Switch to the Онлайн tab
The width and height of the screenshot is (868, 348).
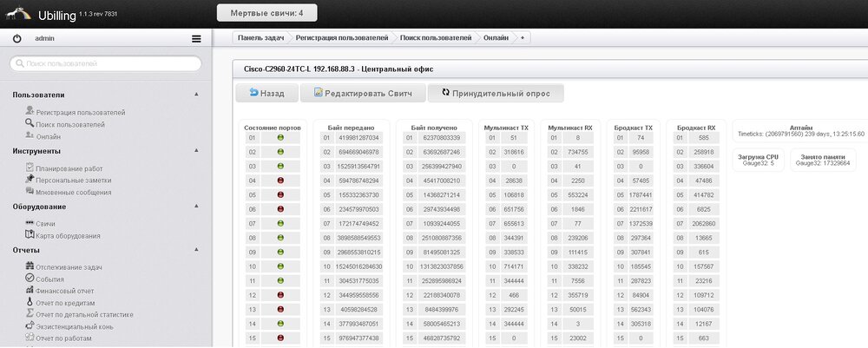(496, 38)
